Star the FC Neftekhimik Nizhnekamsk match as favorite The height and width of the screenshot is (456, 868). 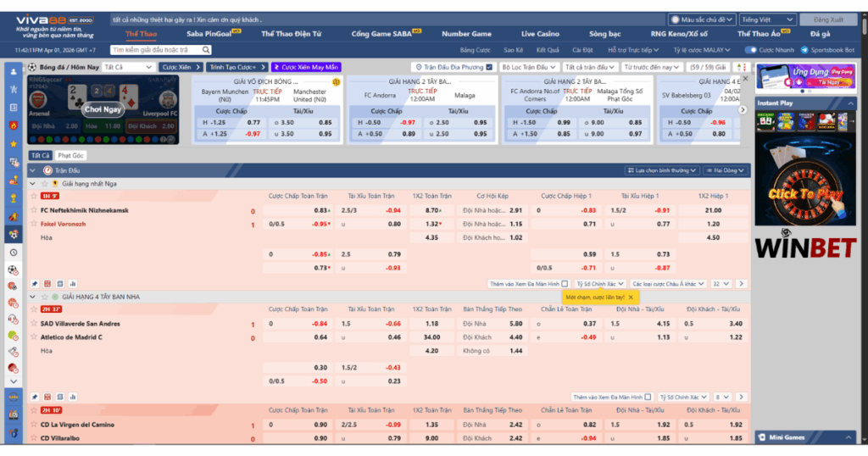[x=35, y=210]
